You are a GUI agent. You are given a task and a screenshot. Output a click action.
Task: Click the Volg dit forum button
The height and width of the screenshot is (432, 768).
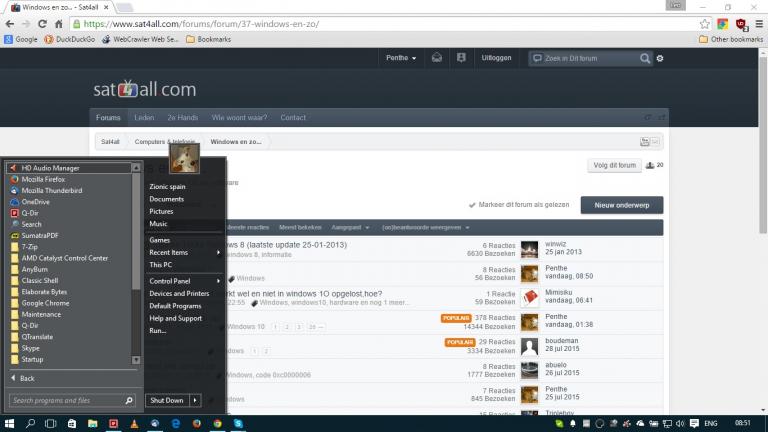614,166
